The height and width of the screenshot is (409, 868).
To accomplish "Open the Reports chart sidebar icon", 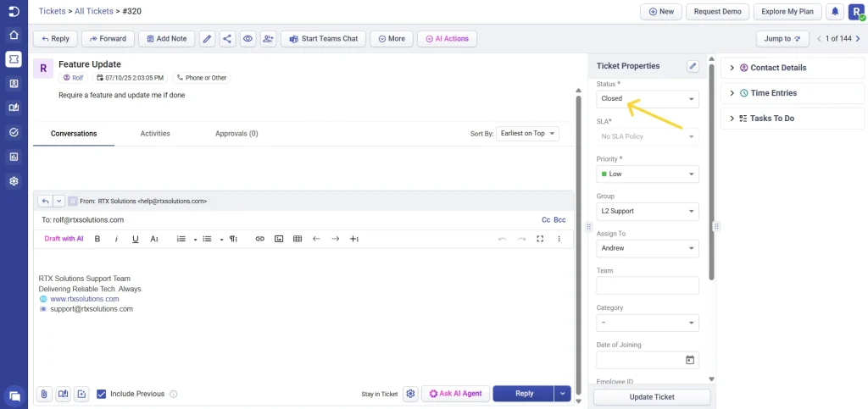I will (x=14, y=157).
